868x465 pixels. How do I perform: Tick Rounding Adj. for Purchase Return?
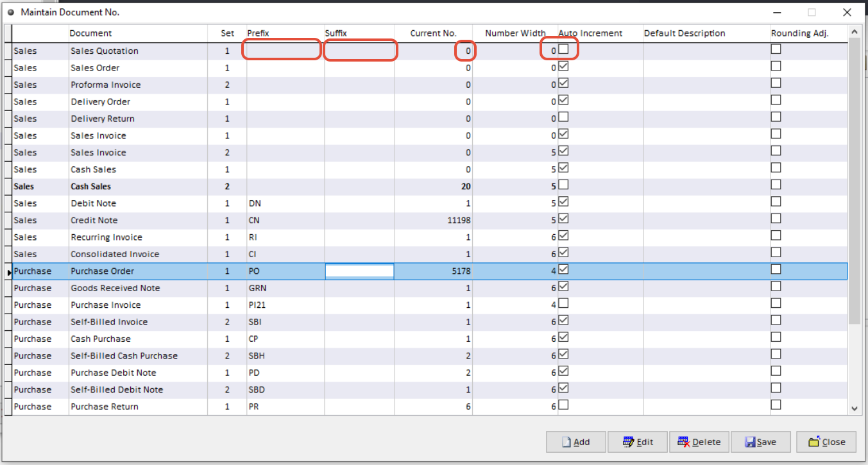[776, 405]
